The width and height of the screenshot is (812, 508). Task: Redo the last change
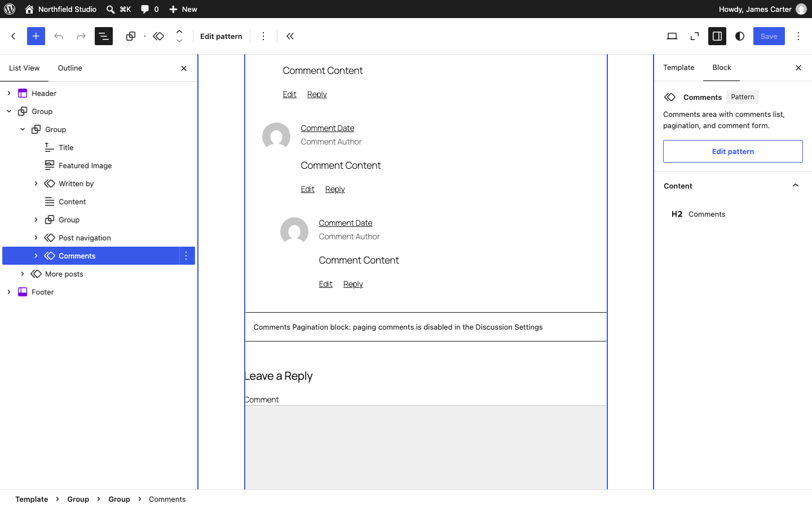(81, 36)
